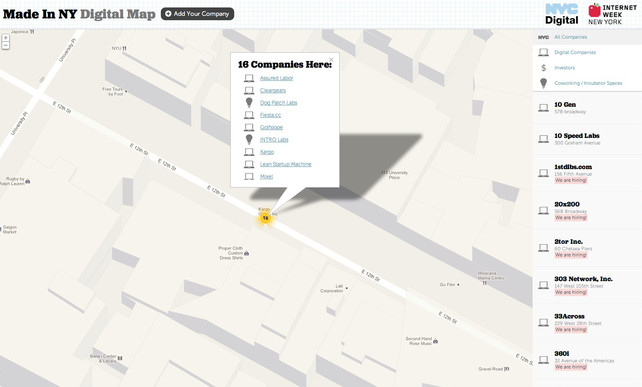Open the Kargo company link
642x387 pixels.
tap(267, 152)
